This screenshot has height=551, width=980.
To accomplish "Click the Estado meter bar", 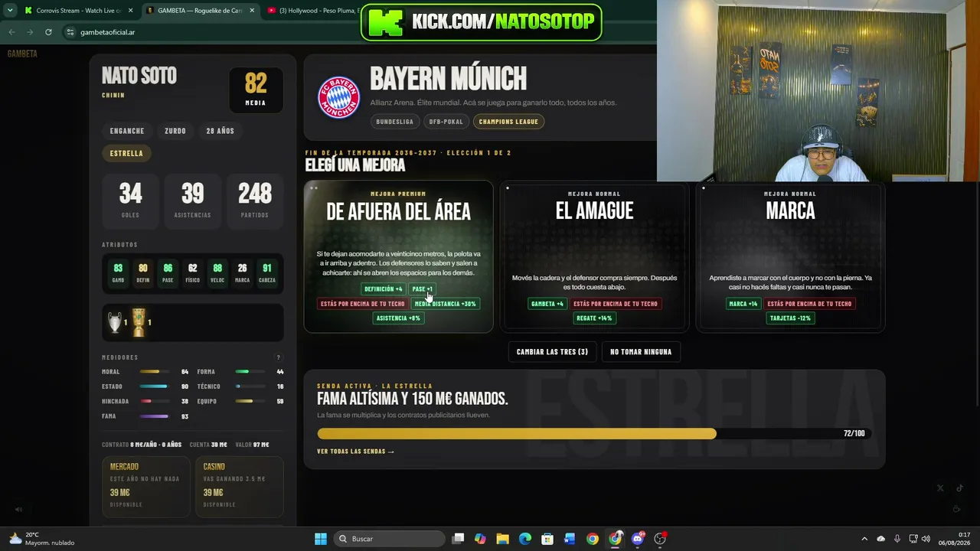I will click(x=153, y=386).
